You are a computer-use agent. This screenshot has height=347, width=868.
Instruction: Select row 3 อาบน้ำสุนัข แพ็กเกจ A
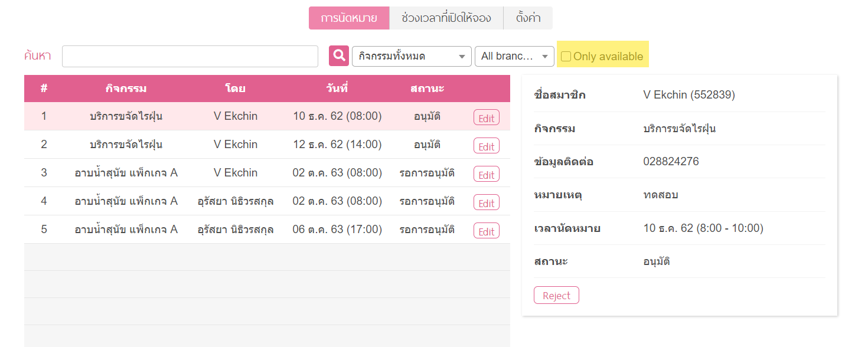point(267,173)
